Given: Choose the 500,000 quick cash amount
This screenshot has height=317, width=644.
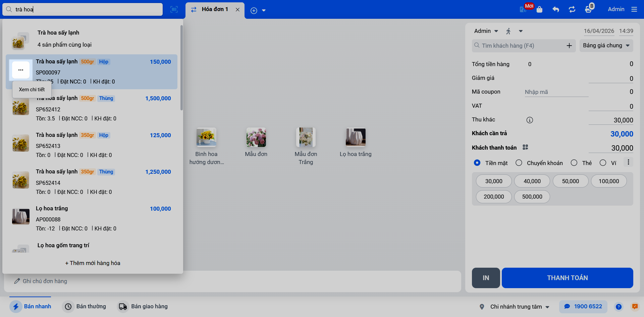Looking at the screenshot, I should (x=532, y=197).
